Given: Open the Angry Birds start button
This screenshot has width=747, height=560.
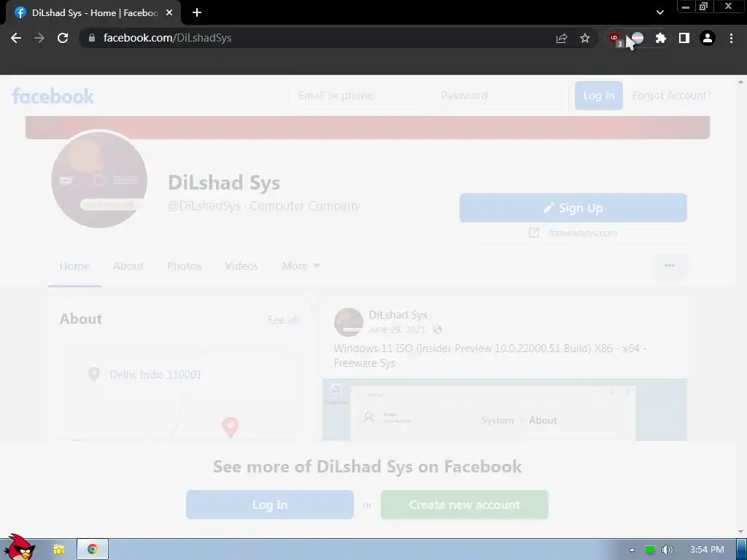Looking at the screenshot, I should click(18, 548).
